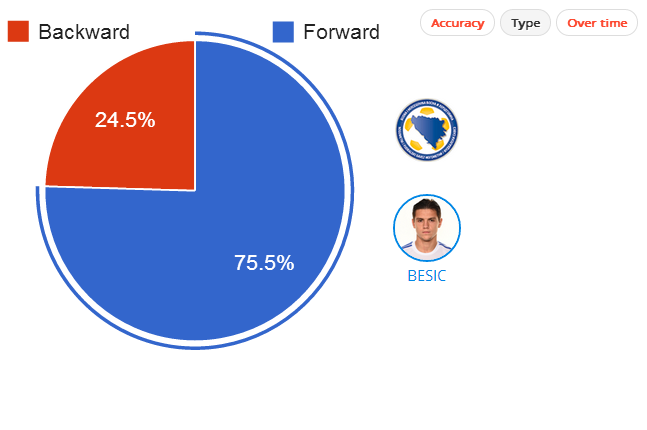This screenshot has width=647, height=430.
Task: Toggle the Forward legend label
Action: coord(341,32)
